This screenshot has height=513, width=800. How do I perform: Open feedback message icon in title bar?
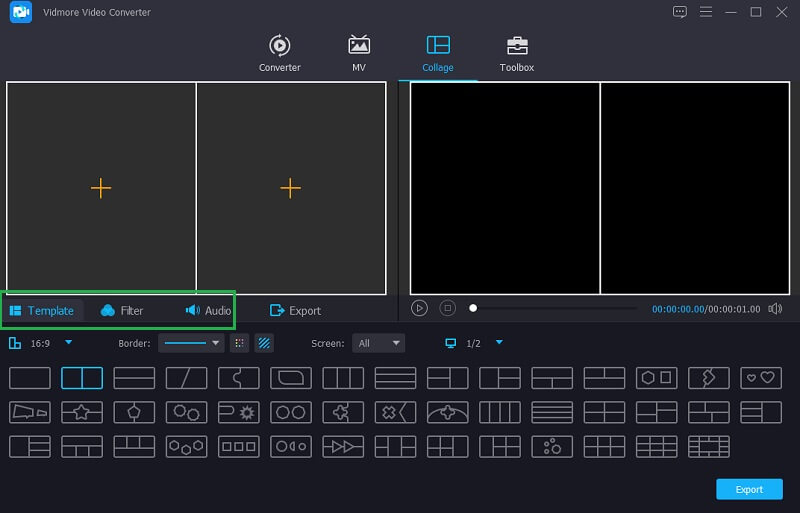pyautogui.click(x=680, y=12)
